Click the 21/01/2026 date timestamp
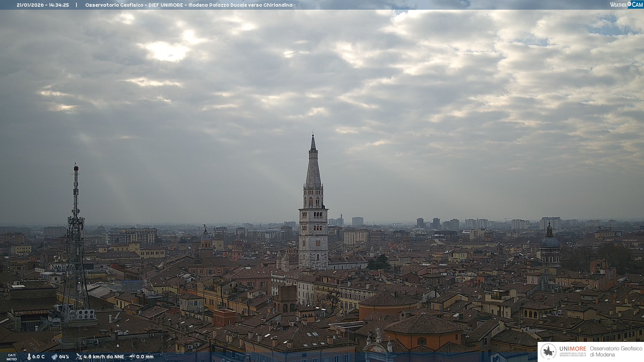 pyautogui.click(x=30, y=5)
